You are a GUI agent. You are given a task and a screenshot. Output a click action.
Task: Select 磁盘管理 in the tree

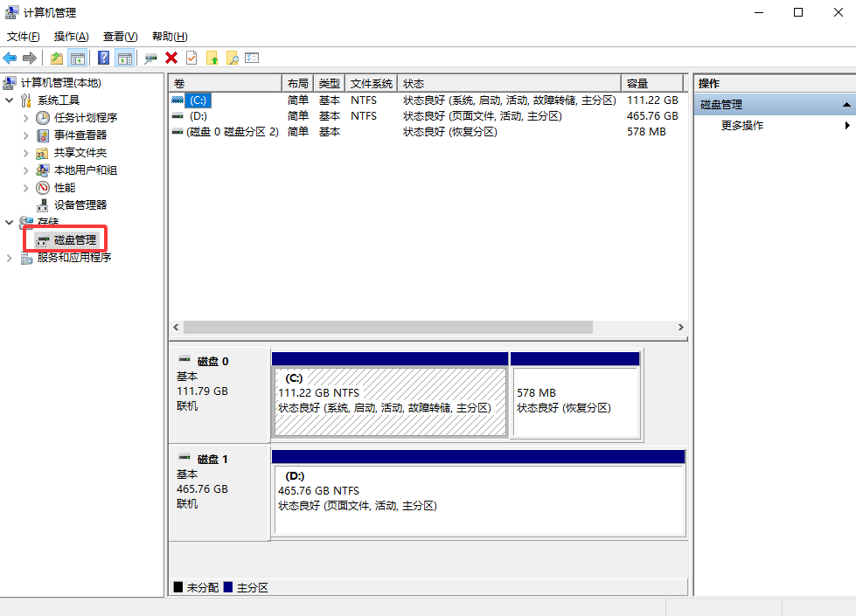(75, 240)
